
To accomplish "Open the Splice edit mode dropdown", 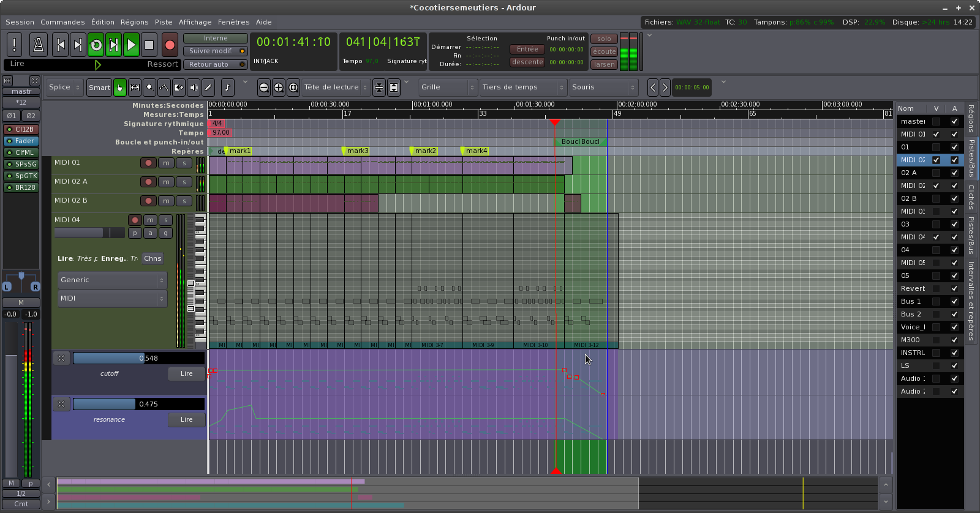I will (x=65, y=88).
